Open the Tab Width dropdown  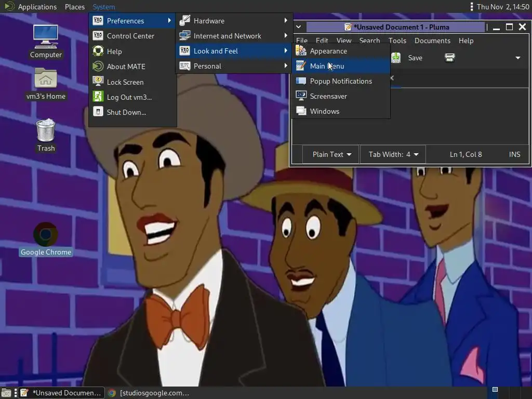pyautogui.click(x=393, y=154)
